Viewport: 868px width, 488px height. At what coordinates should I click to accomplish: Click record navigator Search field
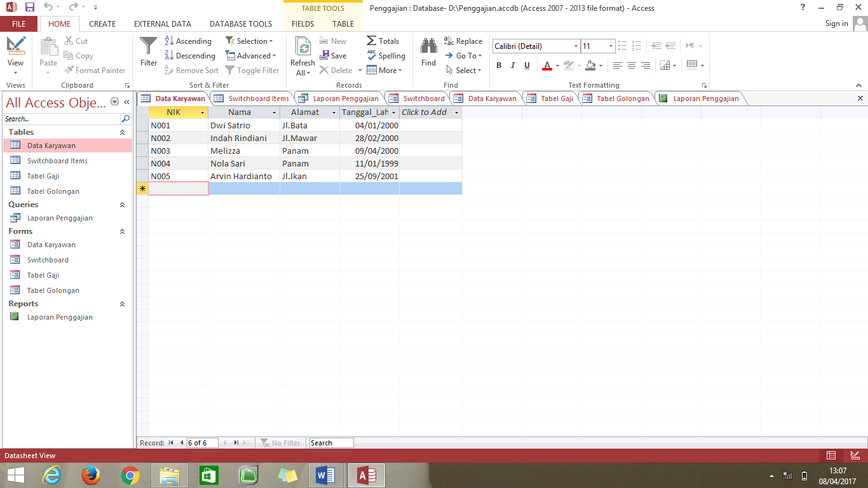331,443
